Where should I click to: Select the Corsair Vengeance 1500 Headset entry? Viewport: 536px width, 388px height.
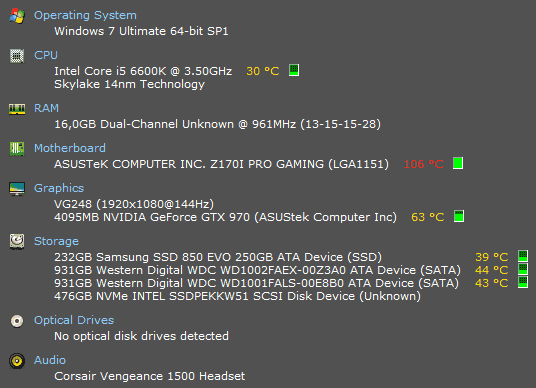(x=149, y=376)
